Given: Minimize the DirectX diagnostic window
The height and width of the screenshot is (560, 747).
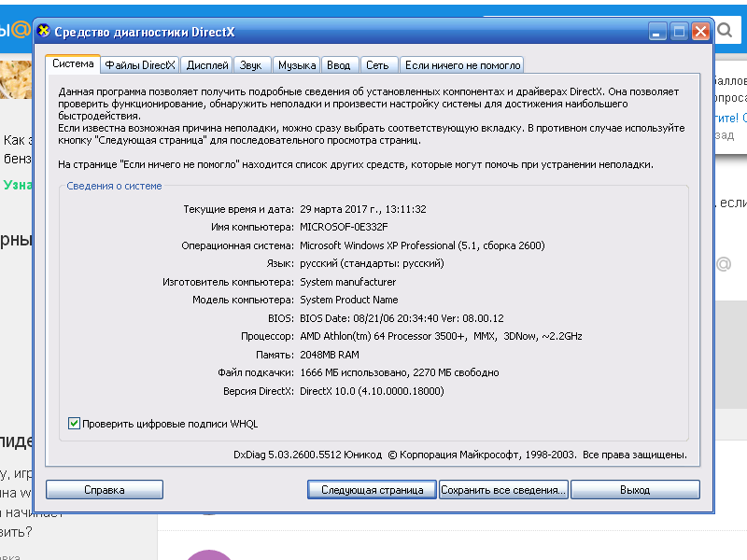Looking at the screenshot, I should tap(657, 32).
